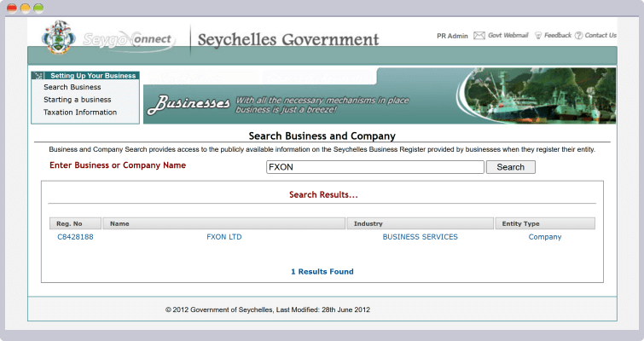Click the Setting Up Your Business heading
The width and height of the screenshot is (644, 341).
coord(93,76)
